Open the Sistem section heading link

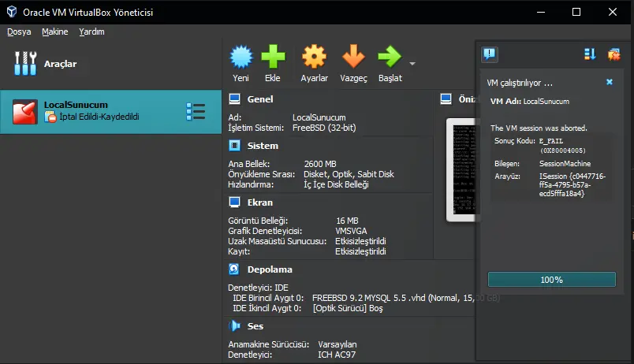pos(263,146)
